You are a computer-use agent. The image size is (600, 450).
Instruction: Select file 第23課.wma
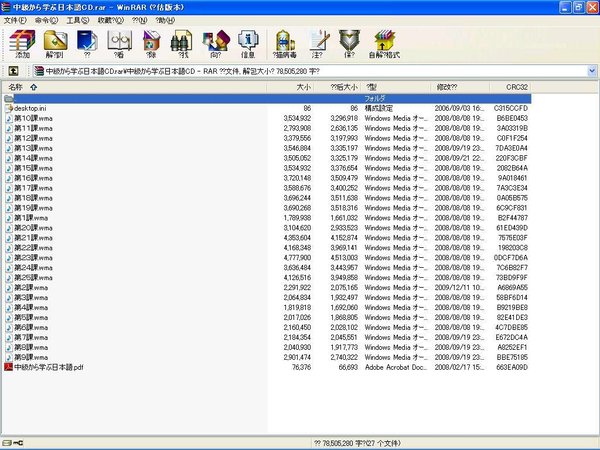click(x=33, y=258)
